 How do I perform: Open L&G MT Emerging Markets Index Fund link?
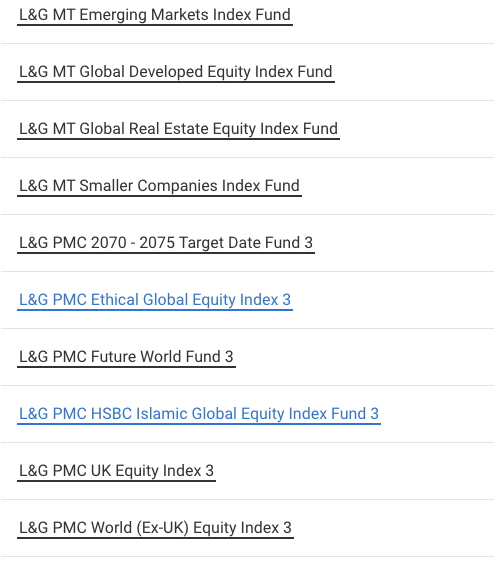(x=155, y=15)
